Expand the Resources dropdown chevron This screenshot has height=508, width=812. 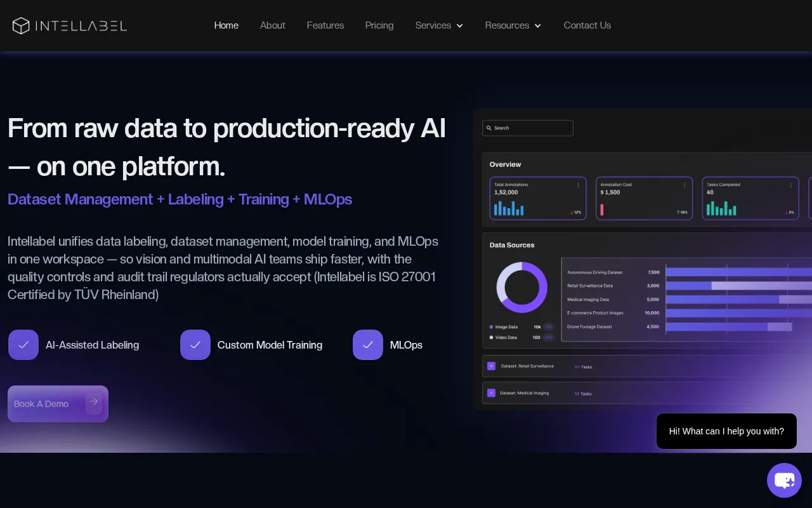point(538,26)
